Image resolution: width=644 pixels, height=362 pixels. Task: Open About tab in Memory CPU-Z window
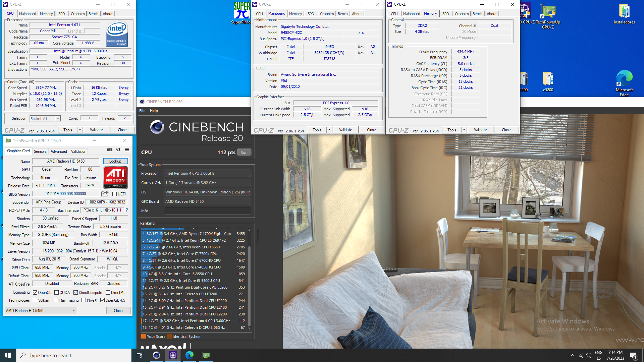492,14
